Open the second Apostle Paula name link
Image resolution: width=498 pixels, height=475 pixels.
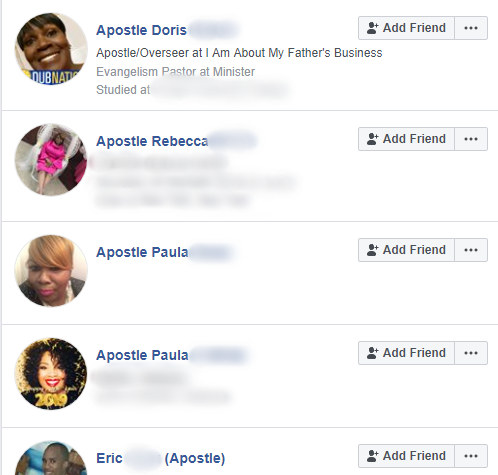pos(171,355)
